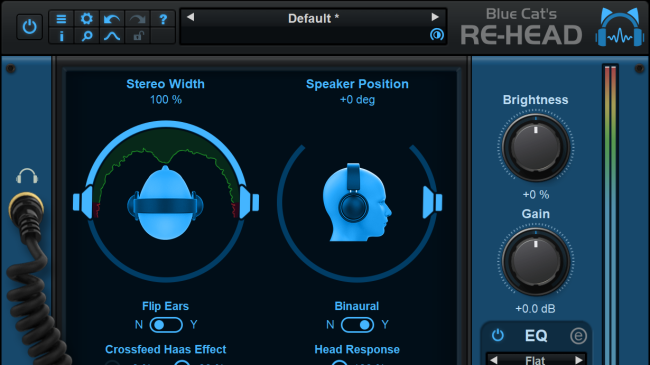Image resolution: width=650 pixels, height=365 pixels.
Task: Show plugin info with the i icon
Action: click(61, 36)
